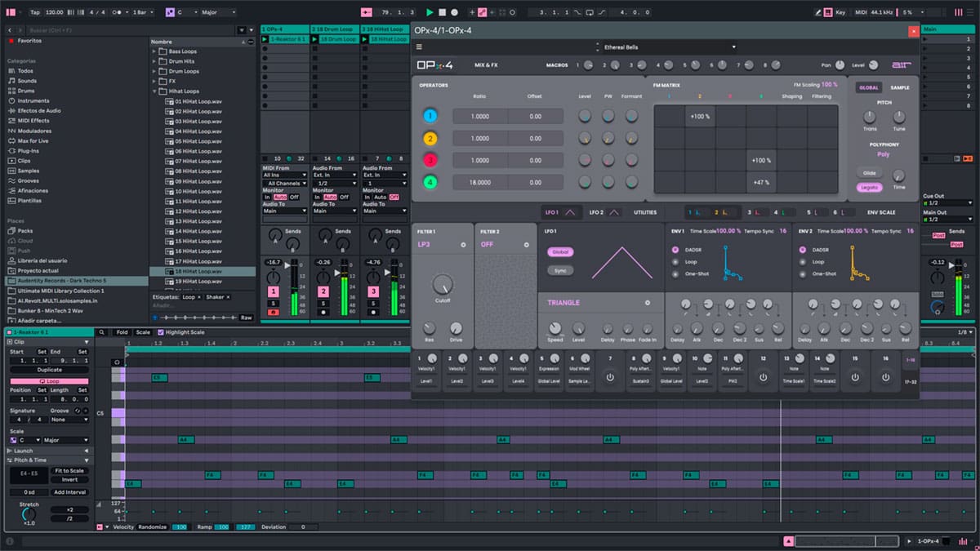Toggle the scale mode icon beside C
This screenshot has width=980, height=551.
click(170, 12)
